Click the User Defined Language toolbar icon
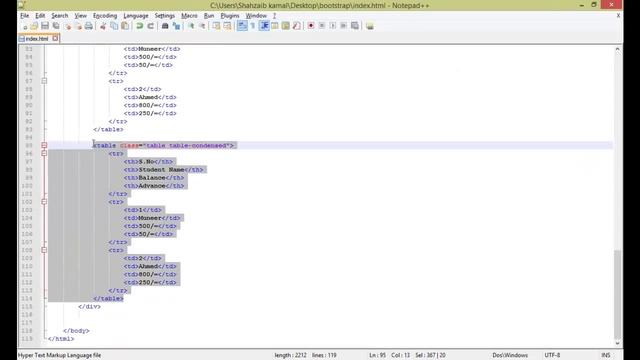 point(275,26)
